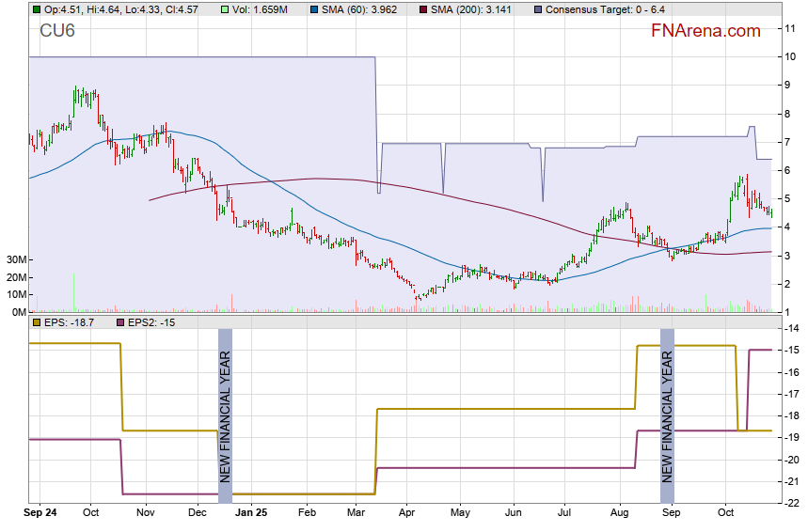
Task: Click the CU6 ticker label
Action: (57, 32)
